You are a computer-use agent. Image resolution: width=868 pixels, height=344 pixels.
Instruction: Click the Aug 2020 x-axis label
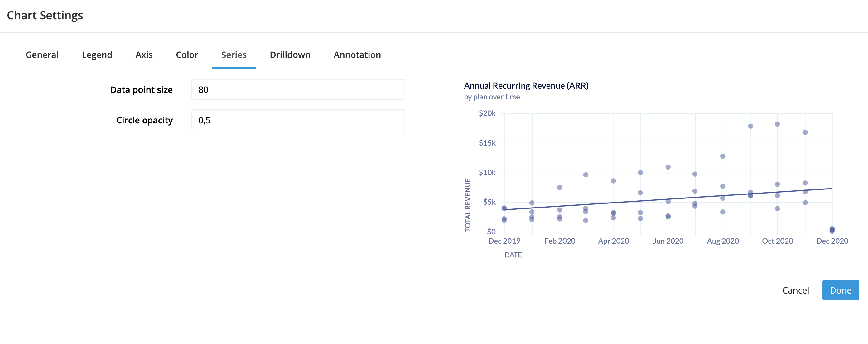[723, 241]
